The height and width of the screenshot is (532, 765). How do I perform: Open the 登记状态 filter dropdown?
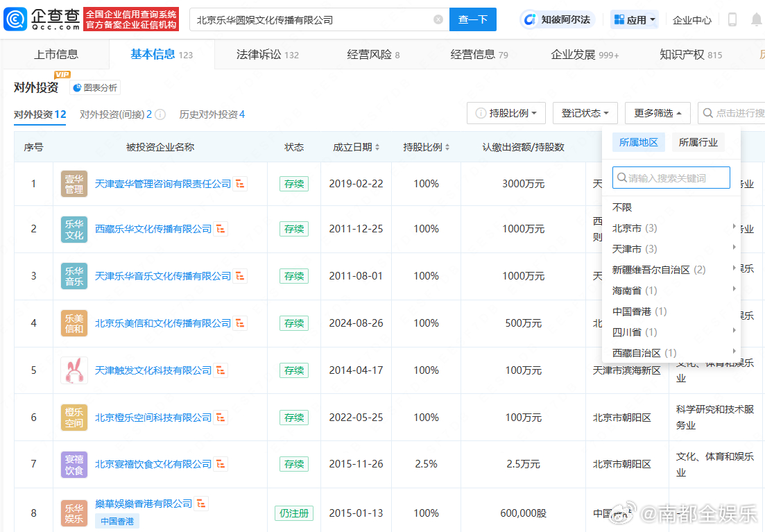(x=585, y=113)
